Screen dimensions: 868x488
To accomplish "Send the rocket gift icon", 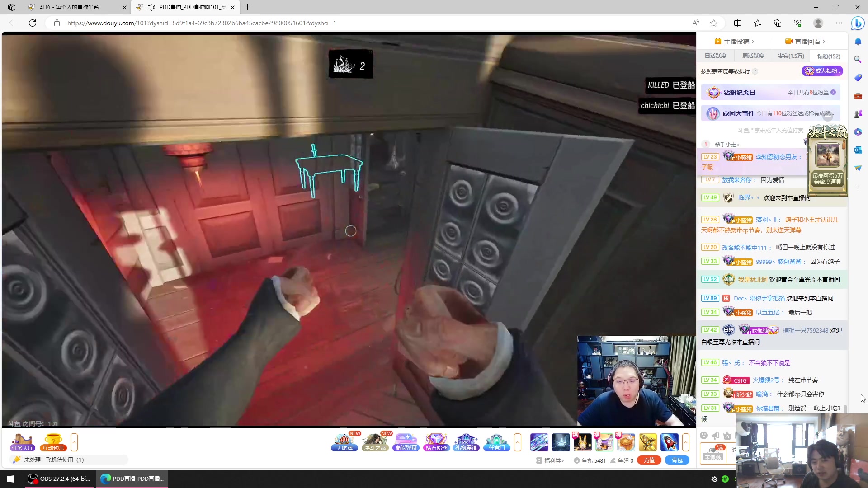I will 669,442.
